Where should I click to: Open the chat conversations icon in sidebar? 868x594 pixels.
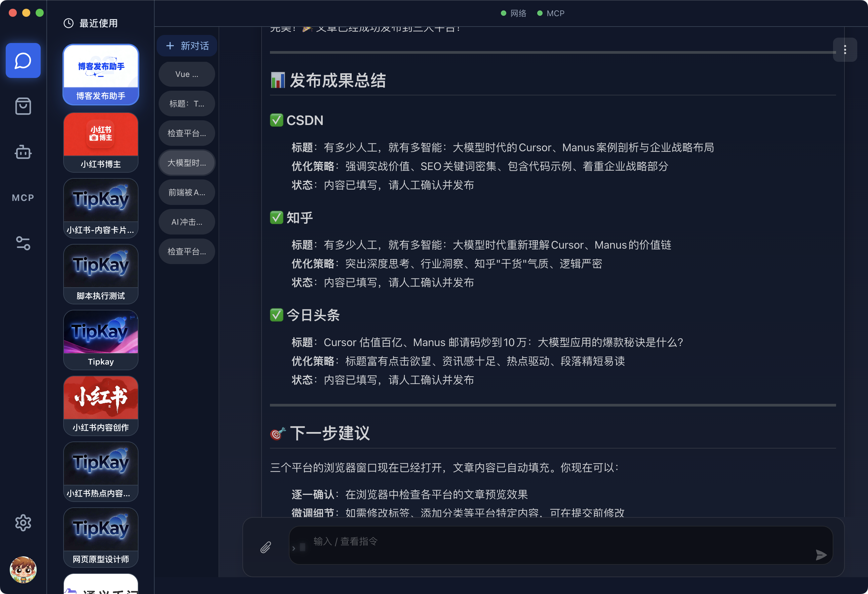click(x=23, y=60)
